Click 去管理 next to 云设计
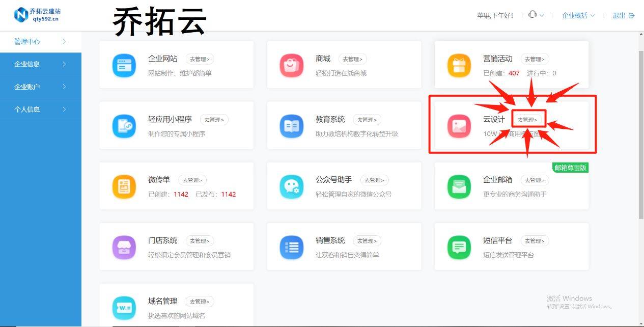The image size is (644, 327). [x=528, y=120]
